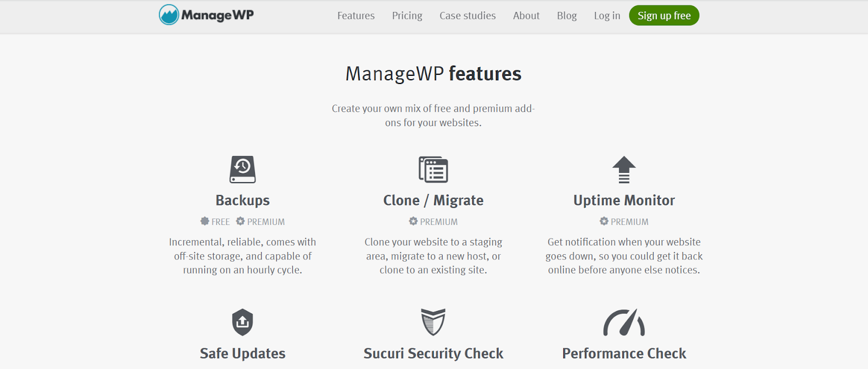Screen dimensions: 868x369
Task: Click the Backups disk icon
Action: coord(242,169)
